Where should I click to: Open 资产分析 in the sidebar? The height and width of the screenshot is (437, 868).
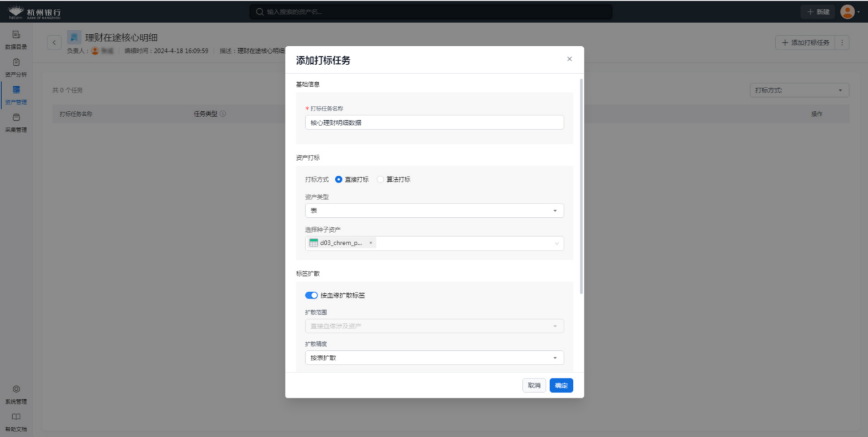[16, 63]
